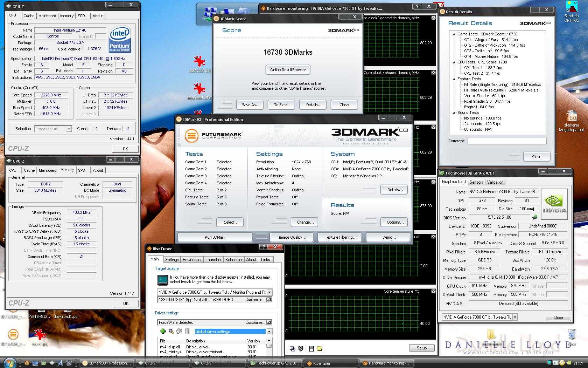The image size is (588, 368).
Task: Select Recycle Bin desktop icon
Action: click(x=572, y=337)
